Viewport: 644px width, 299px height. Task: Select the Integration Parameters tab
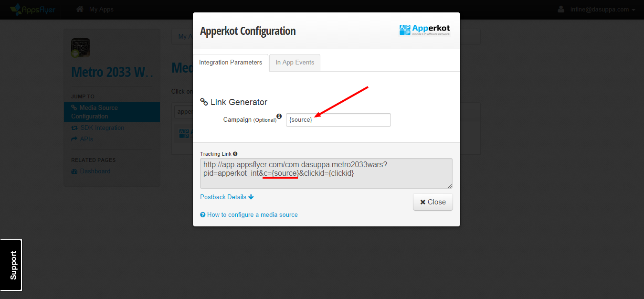point(231,63)
